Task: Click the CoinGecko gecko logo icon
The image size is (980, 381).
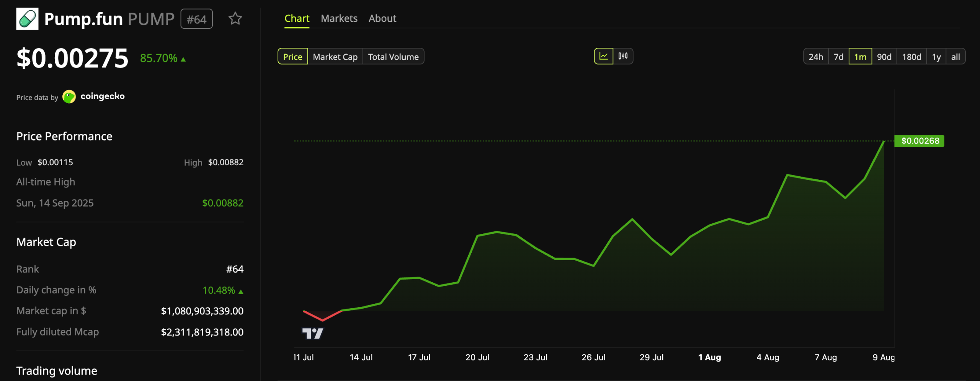Action: [x=69, y=97]
